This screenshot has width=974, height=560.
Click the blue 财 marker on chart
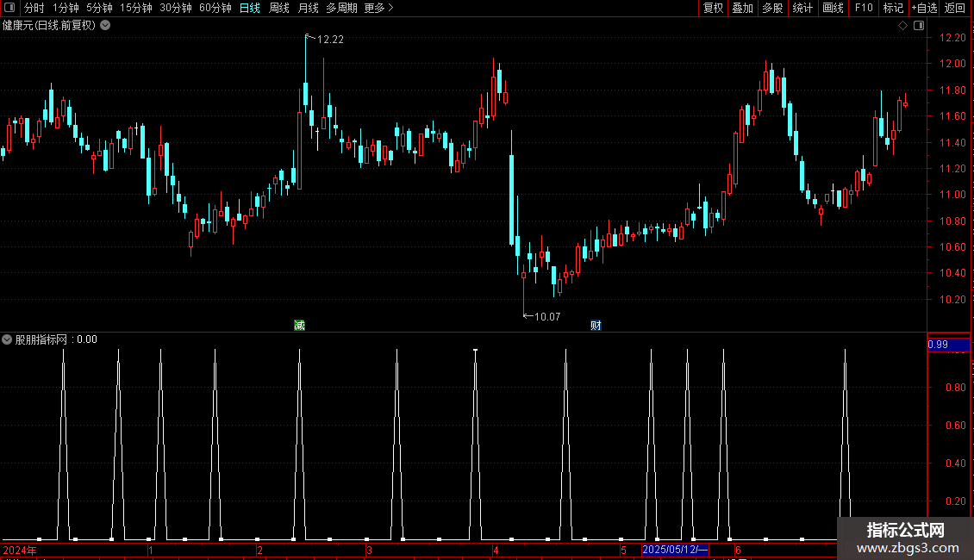[x=596, y=326]
